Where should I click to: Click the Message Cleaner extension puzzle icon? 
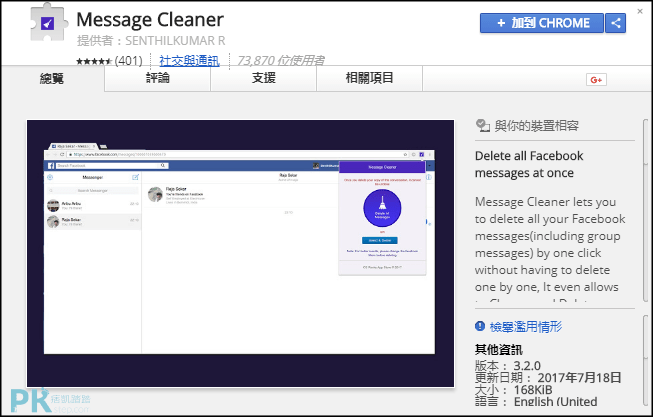(x=47, y=22)
